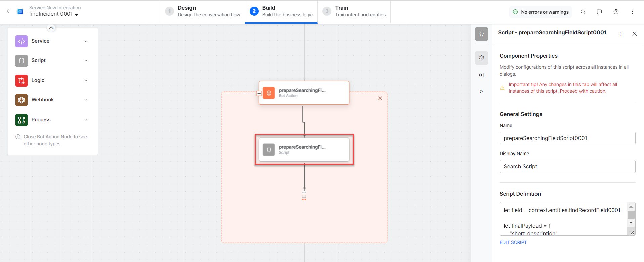Viewport: 644px width, 262px height.
Task: Click the back arrow next to Service Now Integration
Action: 8,11
